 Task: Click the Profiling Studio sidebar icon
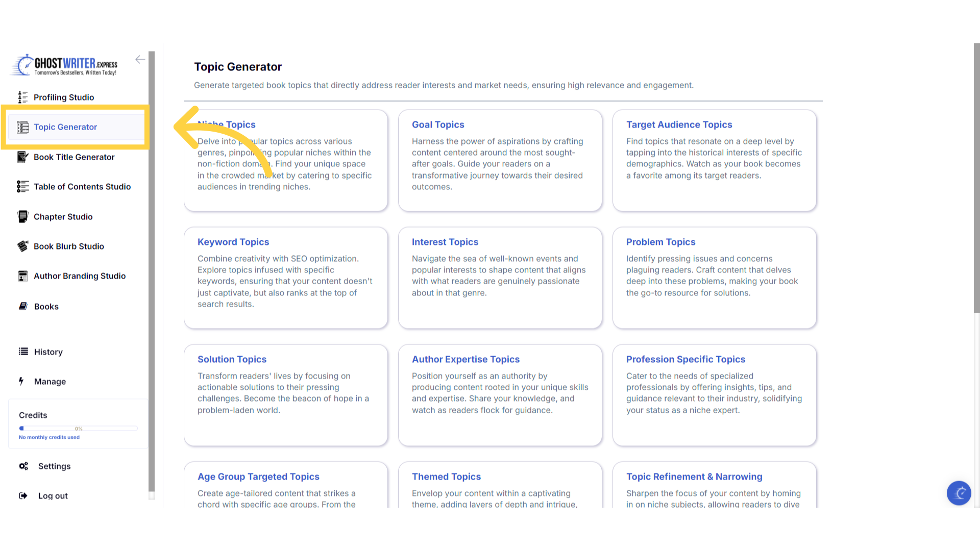(x=22, y=97)
